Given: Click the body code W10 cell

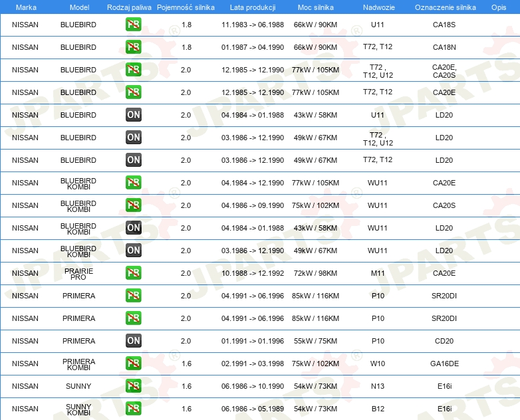Looking at the screenshot, I should (x=378, y=364).
